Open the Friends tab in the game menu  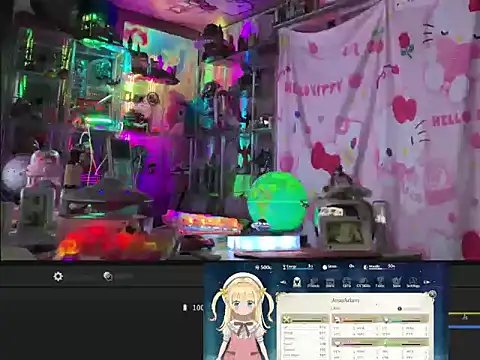tap(313, 283)
